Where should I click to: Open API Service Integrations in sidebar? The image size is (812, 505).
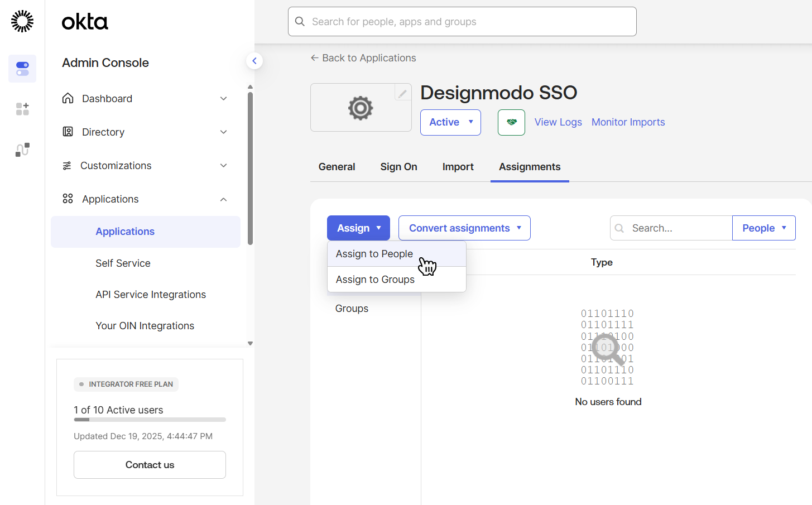[151, 295]
